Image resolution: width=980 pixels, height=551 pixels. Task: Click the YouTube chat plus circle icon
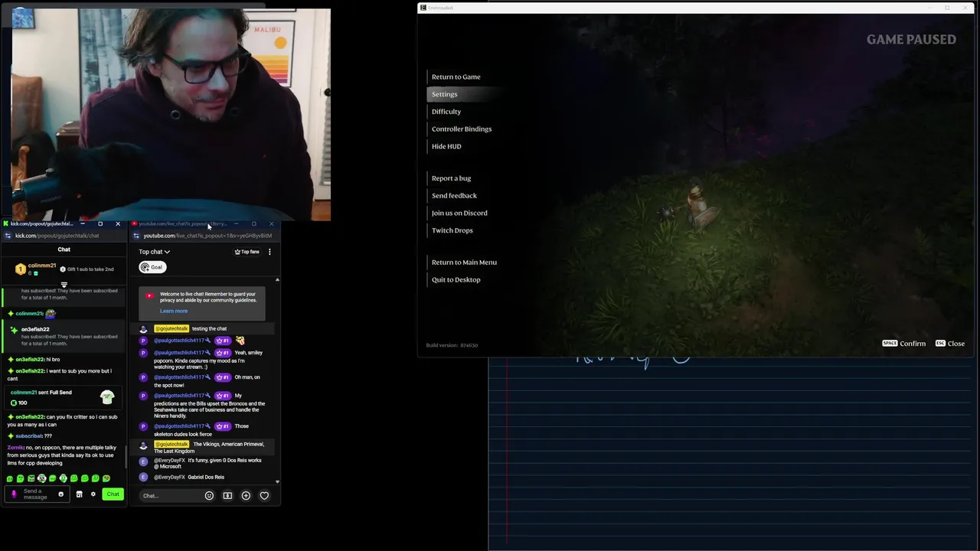pos(246,496)
